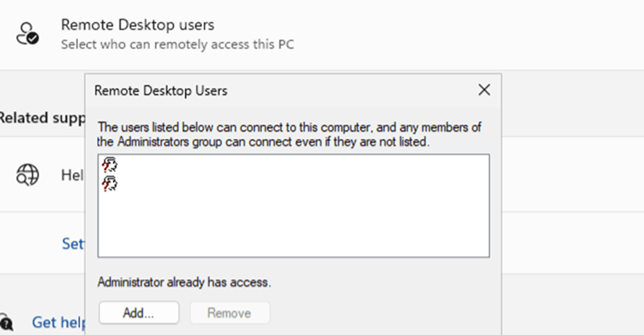This screenshot has height=335, width=644.
Task: Click the Remote Desktop users person-checkmark icon
Action: (x=28, y=34)
